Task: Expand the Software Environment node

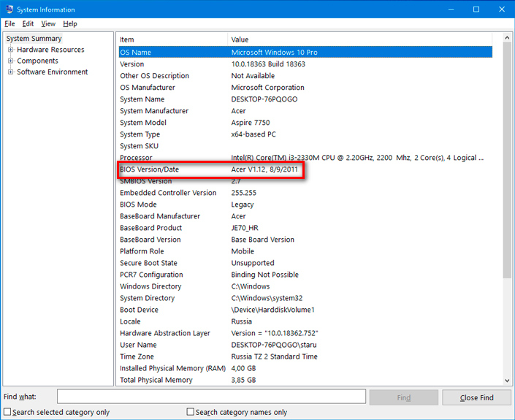Action: tap(10, 72)
